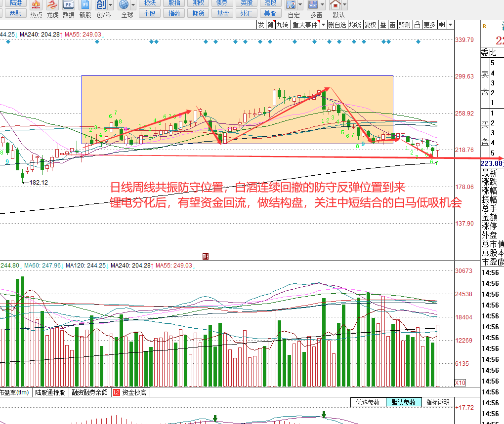Toggle the 均线 moving averages
The width and height of the screenshot is (504, 424).
pyautogui.click(x=355, y=25)
